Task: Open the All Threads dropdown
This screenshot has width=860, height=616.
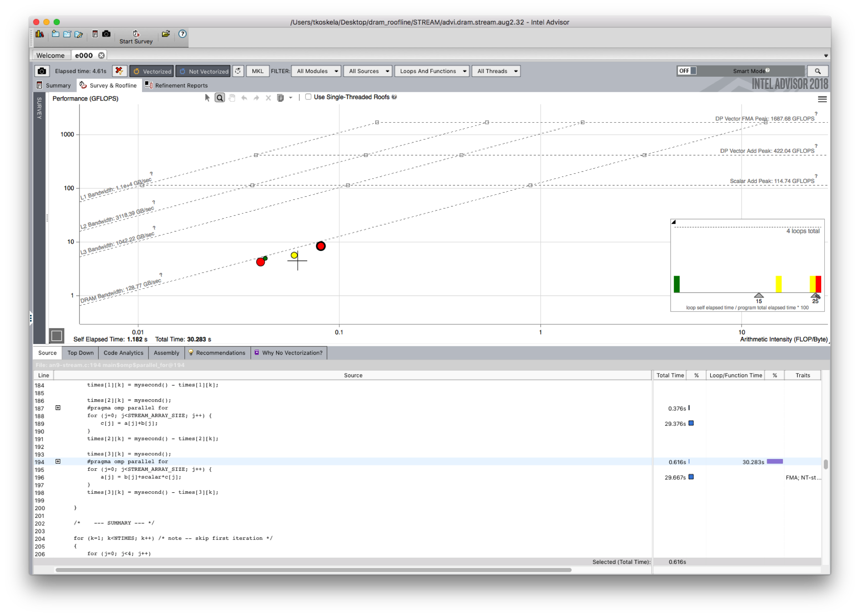Action: pyautogui.click(x=496, y=71)
